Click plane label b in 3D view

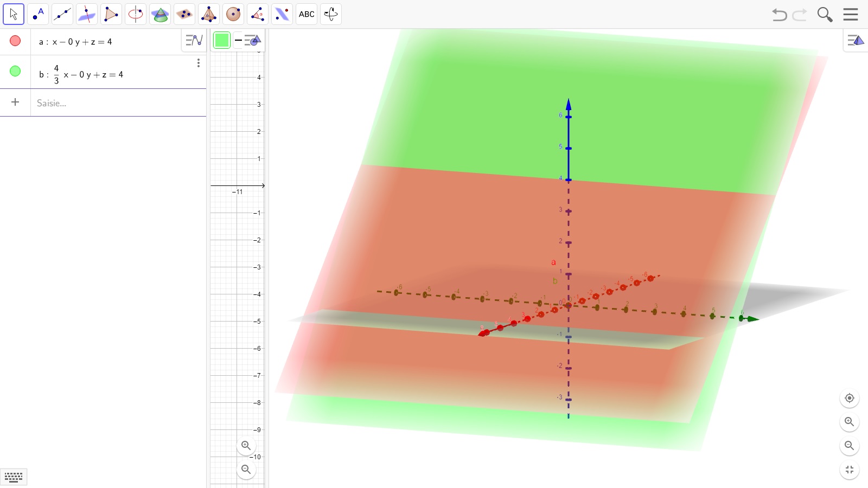(555, 281)
